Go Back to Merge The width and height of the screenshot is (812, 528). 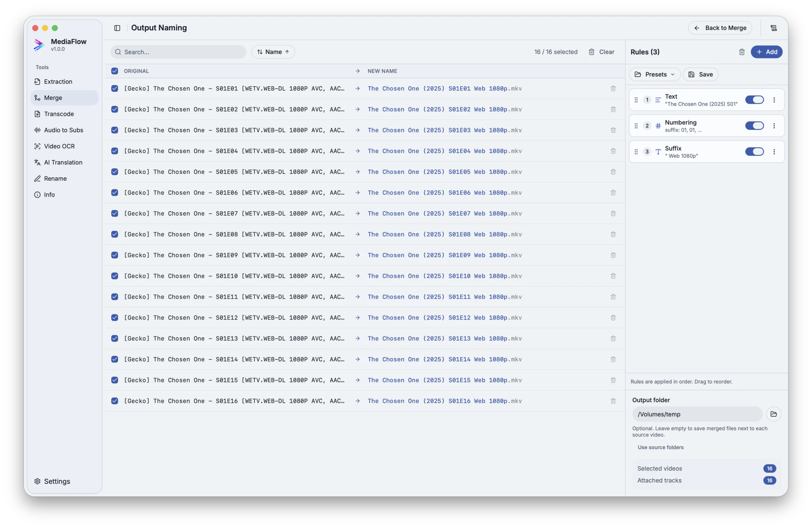720,28
